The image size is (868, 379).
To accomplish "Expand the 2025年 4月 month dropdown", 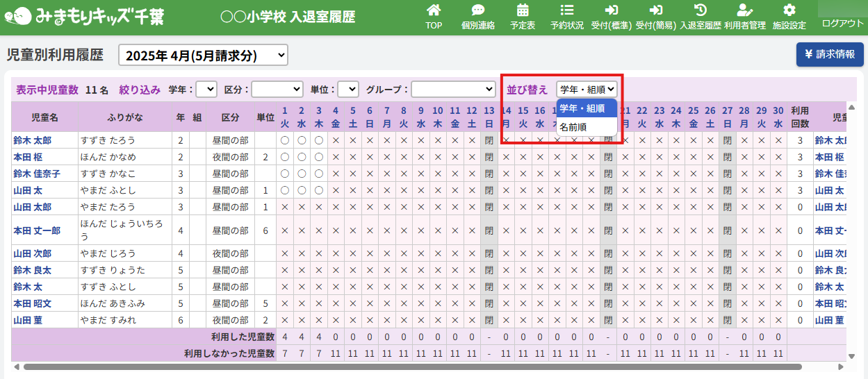I will [203, 56].
